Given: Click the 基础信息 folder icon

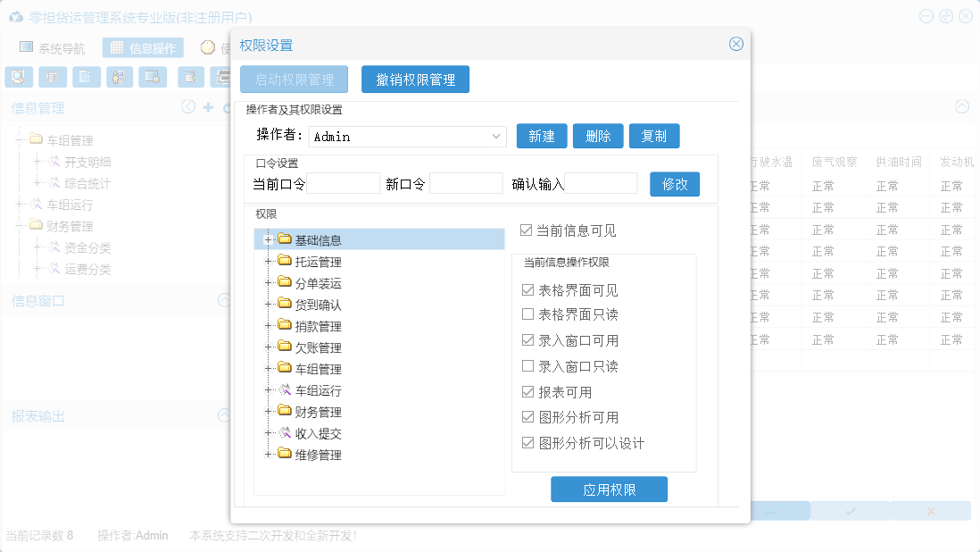Looking at the screenshot, I should click(285, 239).
